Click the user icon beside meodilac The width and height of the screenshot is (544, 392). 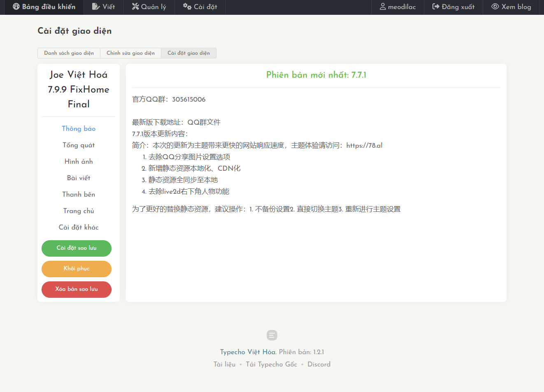[383, 7]
